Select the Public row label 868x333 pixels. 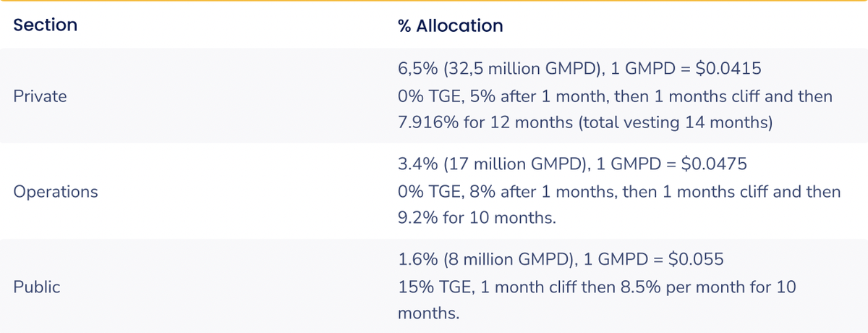pos(36,287)
